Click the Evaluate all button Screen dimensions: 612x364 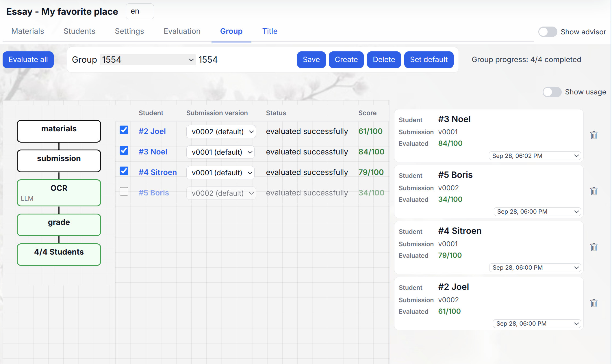28,60
